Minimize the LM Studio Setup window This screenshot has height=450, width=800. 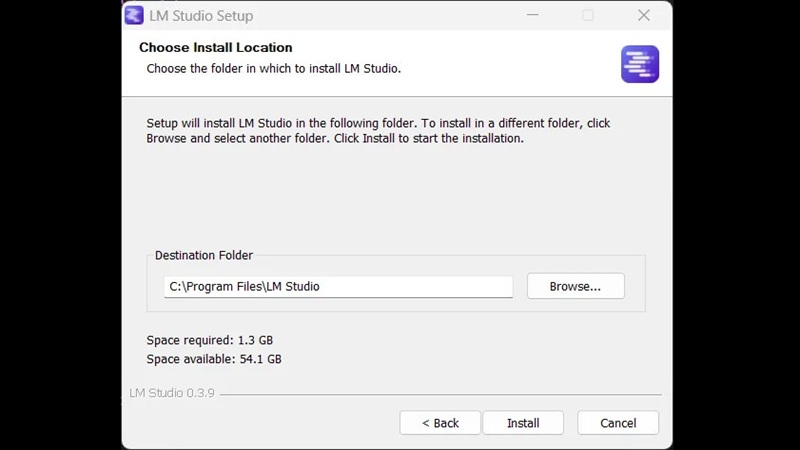point(532,15)
